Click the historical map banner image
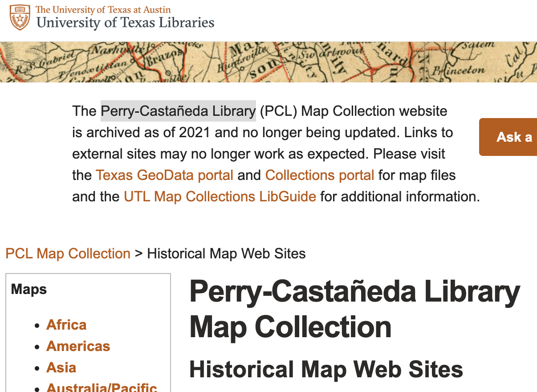Image resolution: width=537 pixels, height=392 pixels. point(268,62)
